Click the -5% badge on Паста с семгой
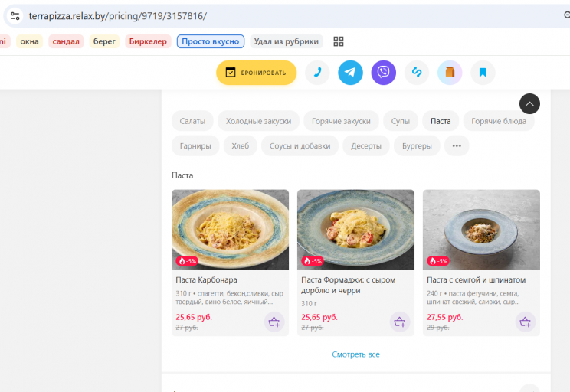The width and height of the screenshot is (570, 392). click(438, 261)
